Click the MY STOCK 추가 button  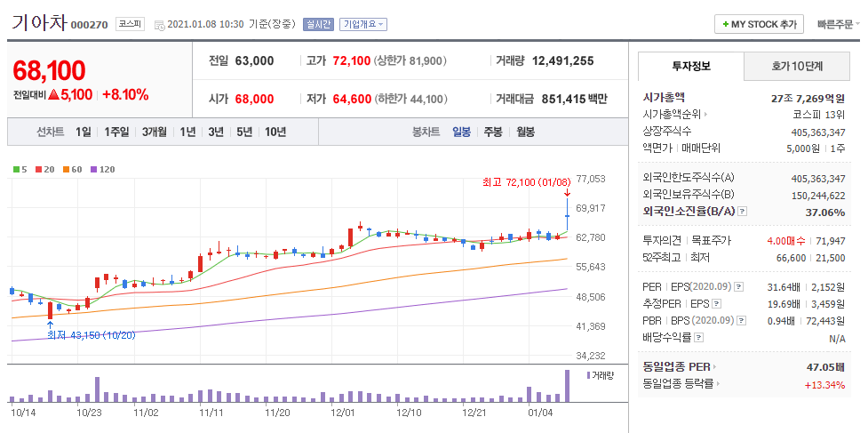(x=759, y=24)
